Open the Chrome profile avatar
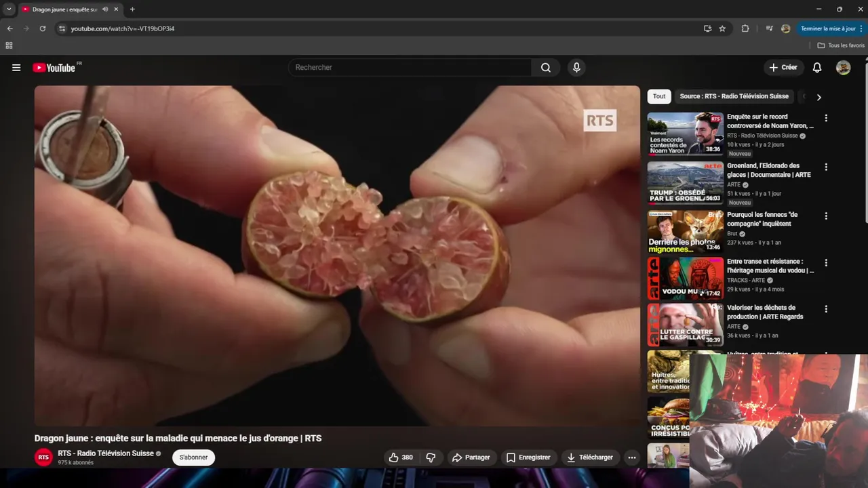 pos(786,28)
